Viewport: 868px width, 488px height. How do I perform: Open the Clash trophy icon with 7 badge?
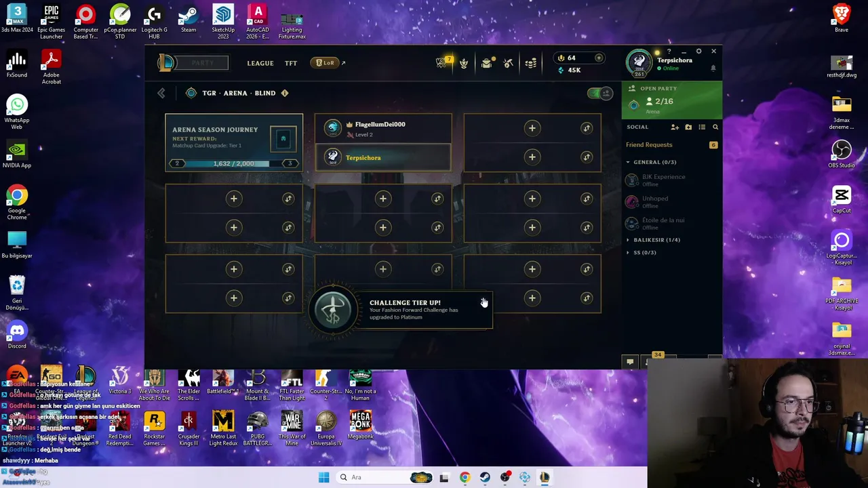[x=441, y=63]
